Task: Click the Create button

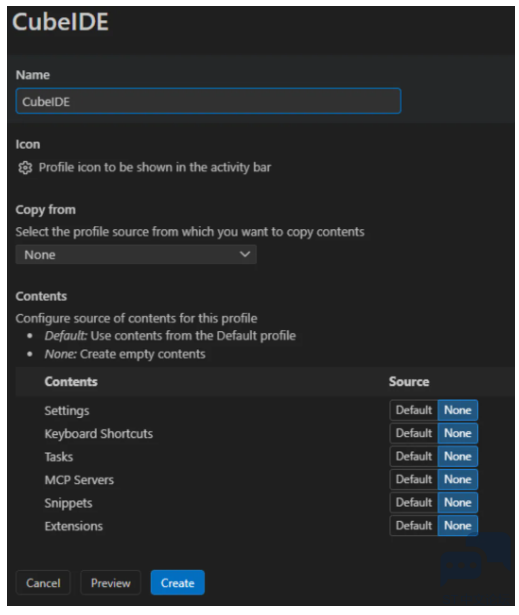Action: coord(178,583)
